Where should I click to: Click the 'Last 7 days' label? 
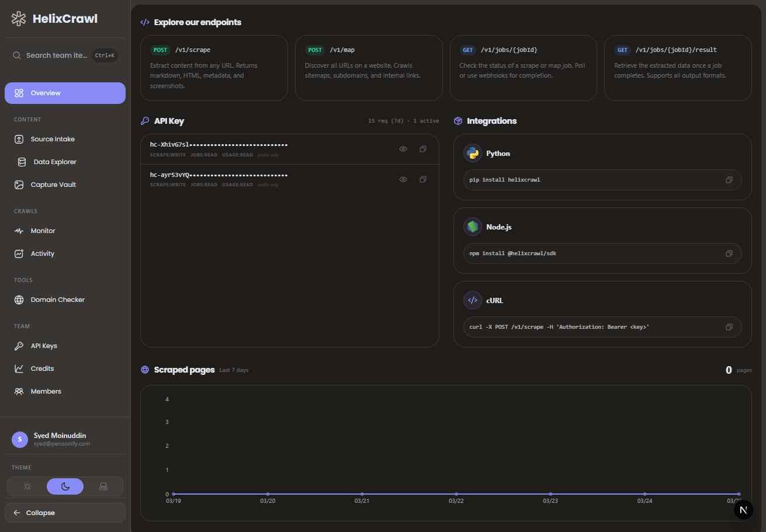point(234,370)
